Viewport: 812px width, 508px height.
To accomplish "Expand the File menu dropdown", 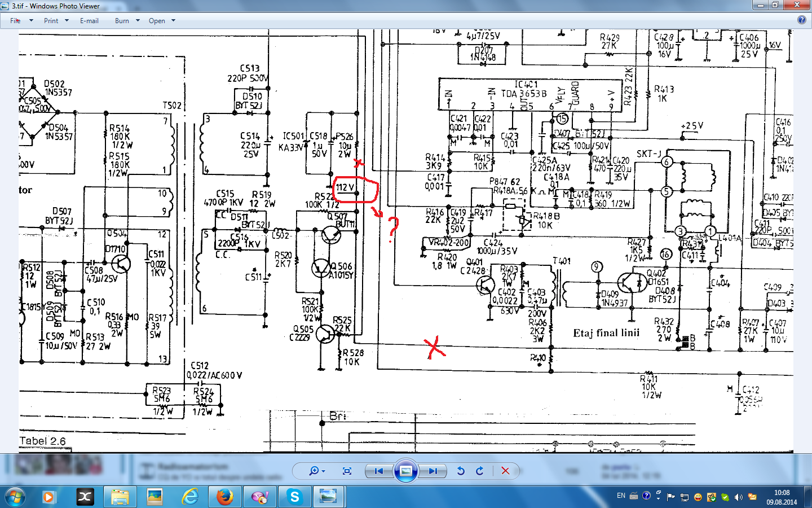I will coord(21,21).
